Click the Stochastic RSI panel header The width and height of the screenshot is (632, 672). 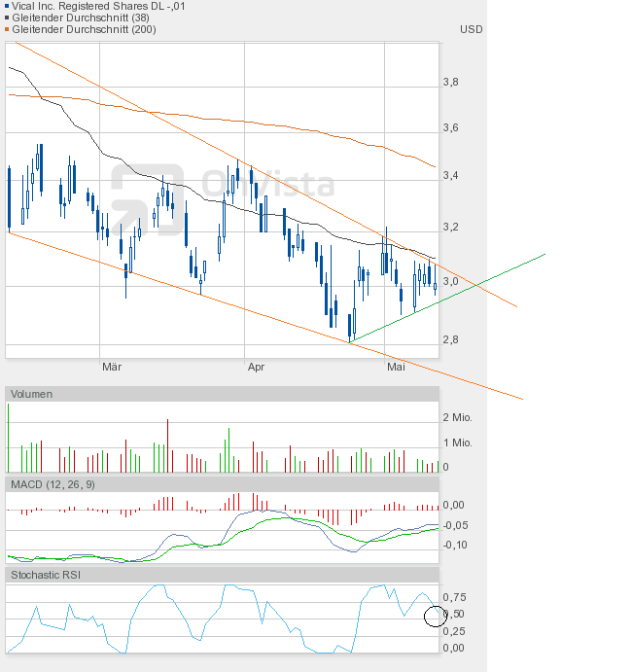[x=46, y=576]
